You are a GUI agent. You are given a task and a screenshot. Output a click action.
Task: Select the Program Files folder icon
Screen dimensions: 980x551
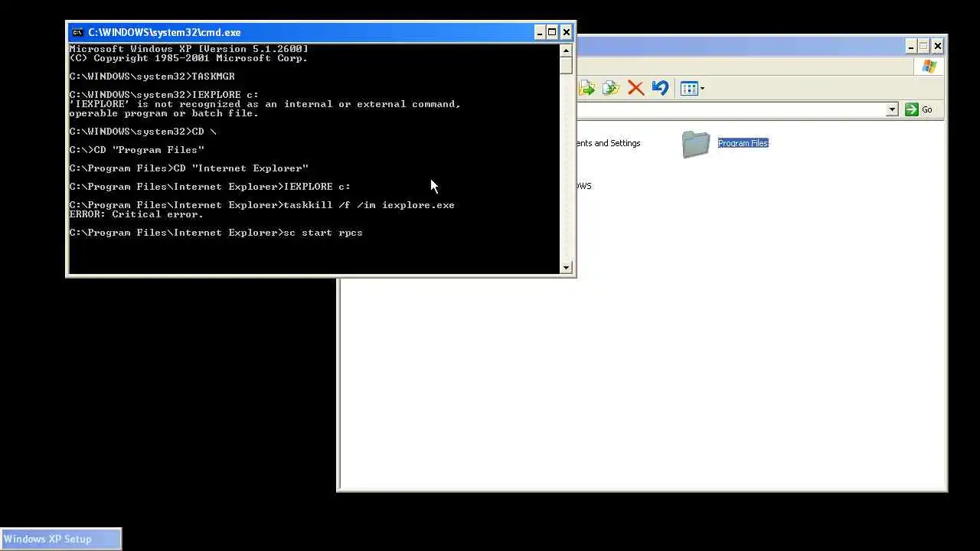(696, 144)
